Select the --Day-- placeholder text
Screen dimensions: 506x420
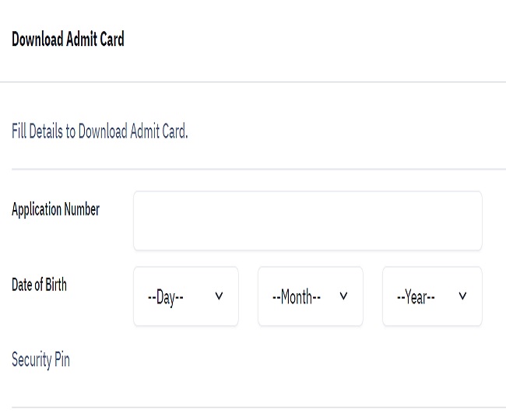(165, 297)
